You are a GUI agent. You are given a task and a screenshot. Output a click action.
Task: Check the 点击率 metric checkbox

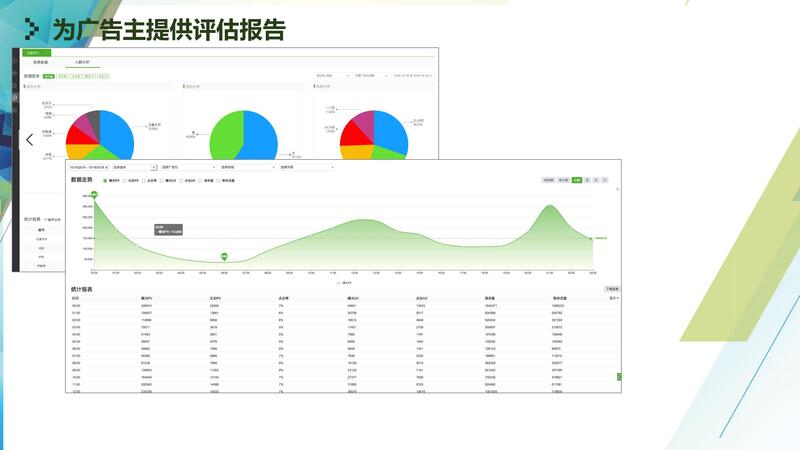[x=145, y=180]
